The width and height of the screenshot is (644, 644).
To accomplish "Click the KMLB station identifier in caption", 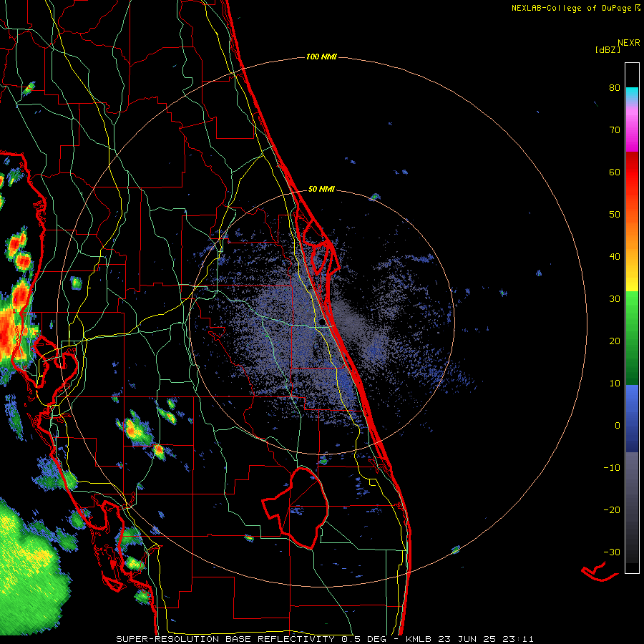I will coord(418,639).
